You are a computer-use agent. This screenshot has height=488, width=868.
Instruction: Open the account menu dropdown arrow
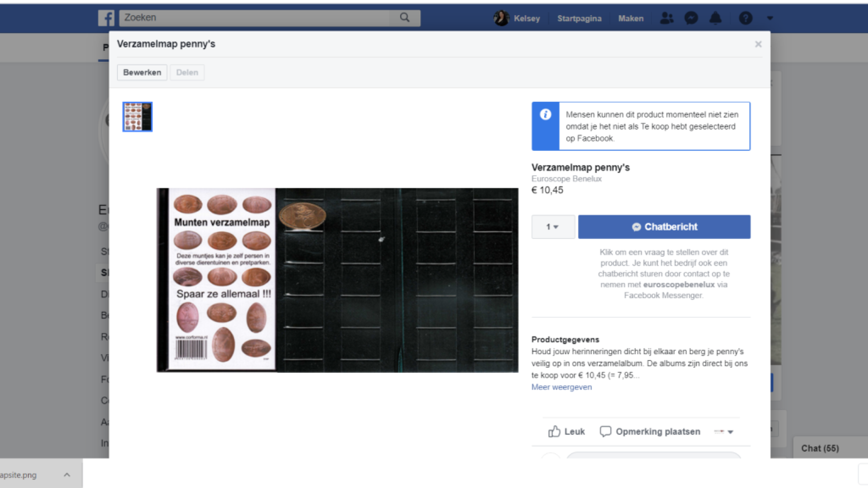pyautogui.click(x=770, y=18)
